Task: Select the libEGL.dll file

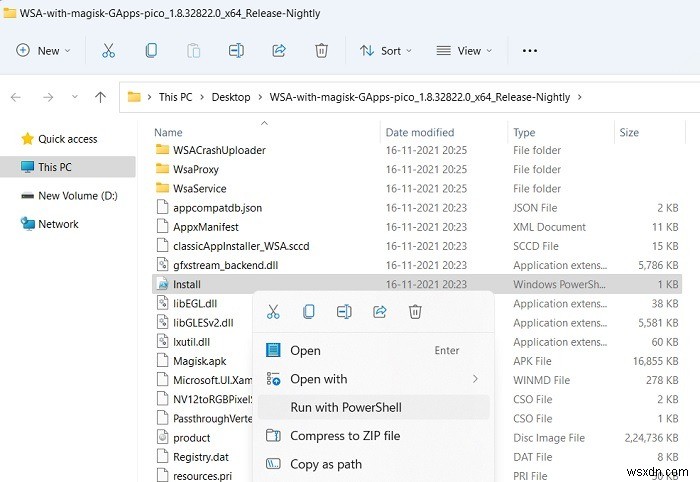Action: [x=195, y=303]
